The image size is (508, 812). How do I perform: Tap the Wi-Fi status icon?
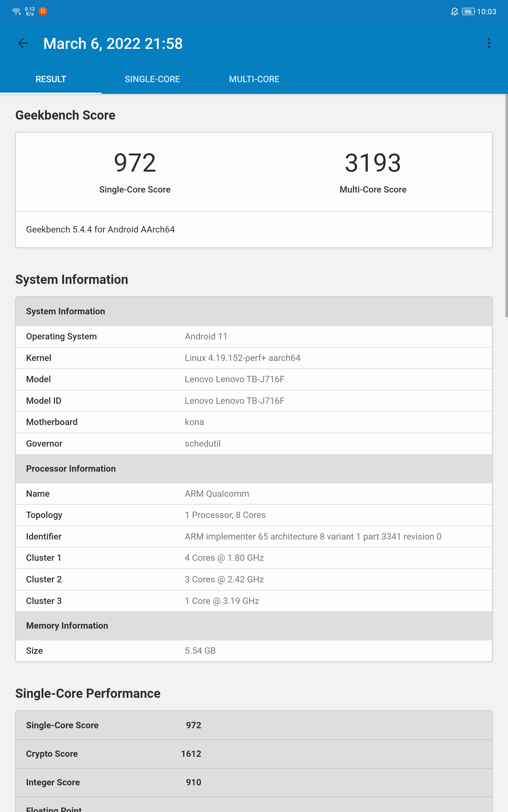coord(16,12)
